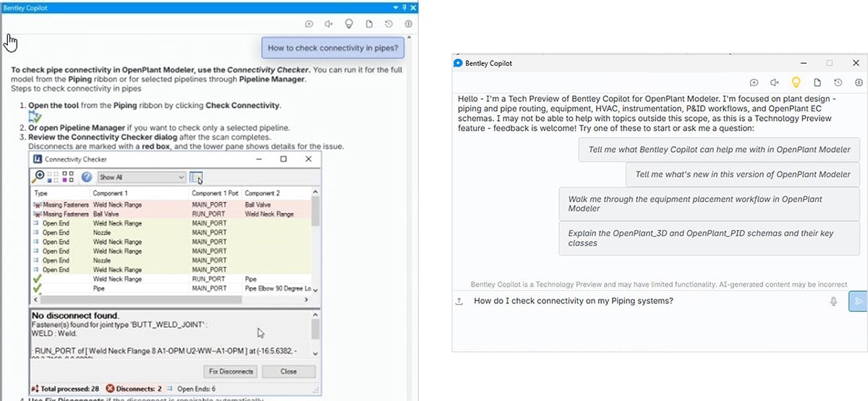This screenshot has width=868, height=401.
Task: Sort by the Component 1 Port column header
Action: pos(215,193)
